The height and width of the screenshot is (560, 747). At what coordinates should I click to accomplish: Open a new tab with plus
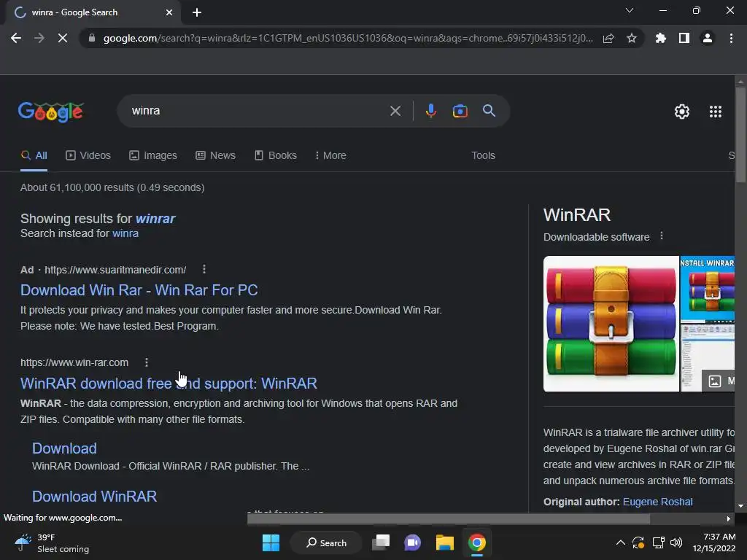197,12
